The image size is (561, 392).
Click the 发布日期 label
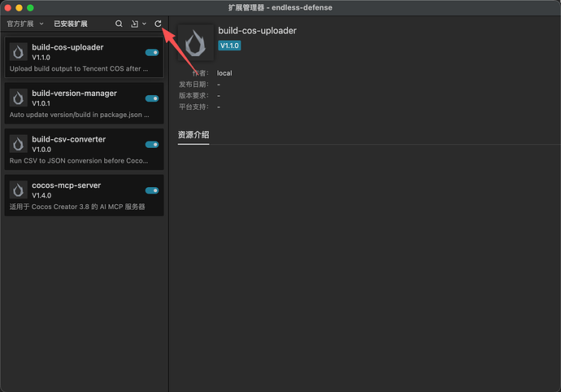194,85
